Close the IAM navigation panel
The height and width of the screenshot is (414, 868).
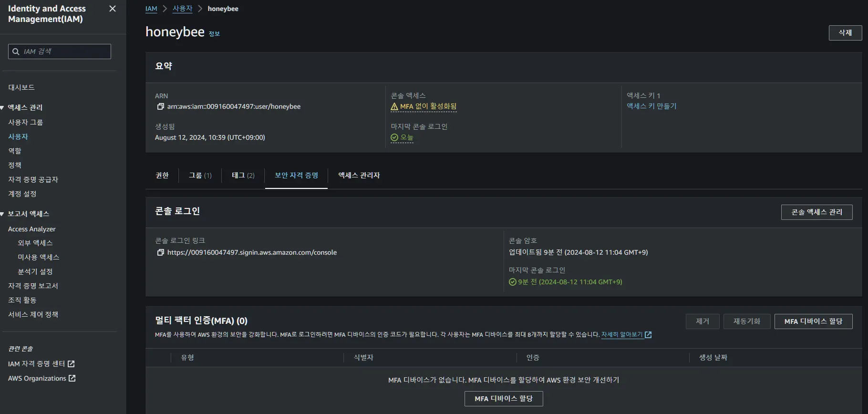[113, 9]
